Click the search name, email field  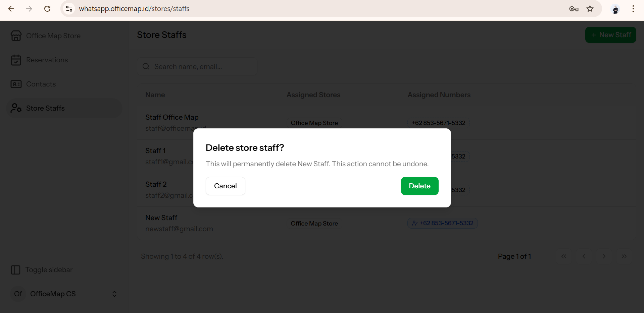click(197, 66)
